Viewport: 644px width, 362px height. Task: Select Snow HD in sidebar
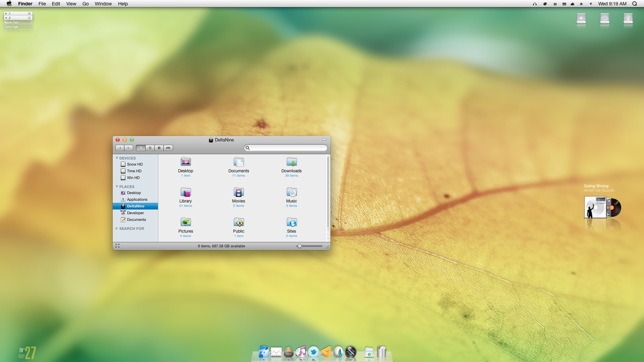click(x=135, y=164)
